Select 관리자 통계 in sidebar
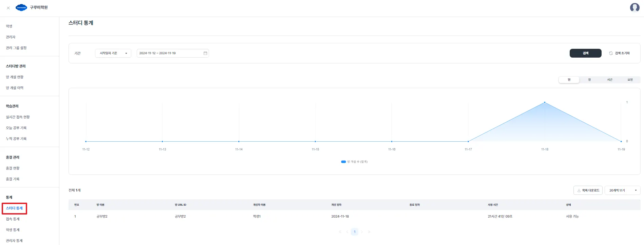644x245 pixels. coord(14,241)
